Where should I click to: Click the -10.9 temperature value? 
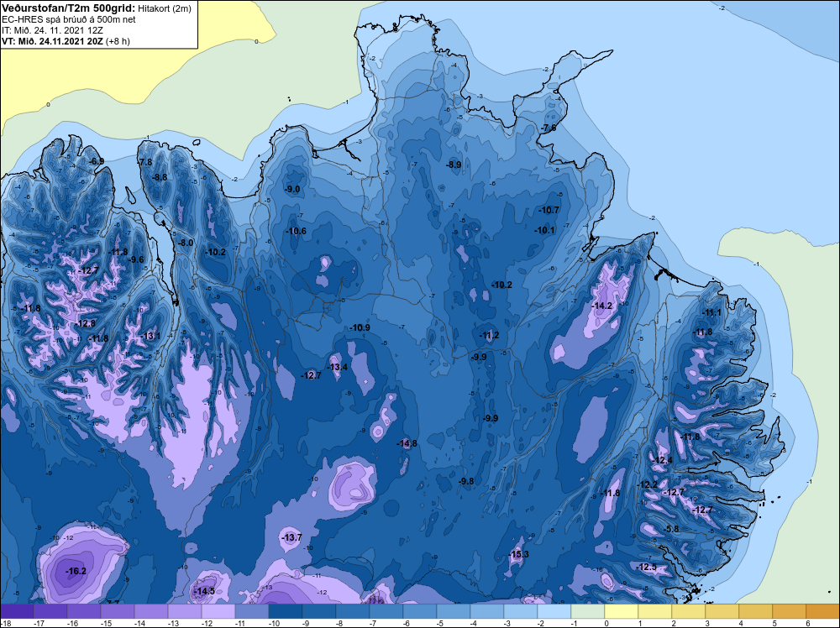click(360, 327)
